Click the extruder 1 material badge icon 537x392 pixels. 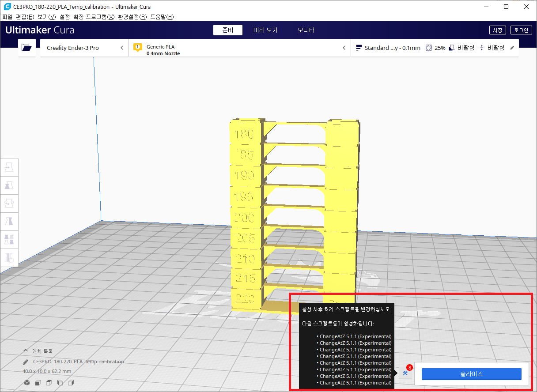(x=137, y=48)
